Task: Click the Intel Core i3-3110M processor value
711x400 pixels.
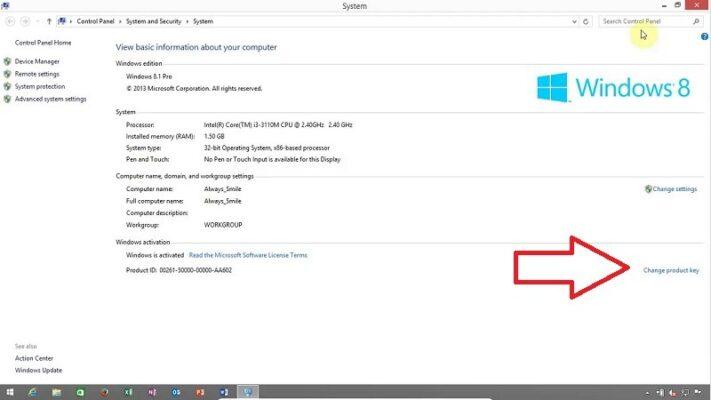Action: click(278, 125)
